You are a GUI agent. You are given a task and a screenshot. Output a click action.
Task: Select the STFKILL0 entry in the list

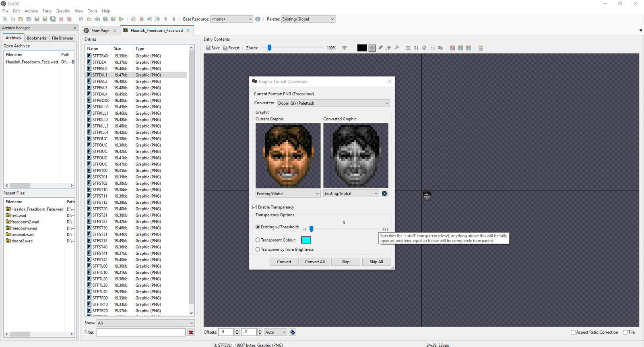pyautogui.click(x=137, y=107)
